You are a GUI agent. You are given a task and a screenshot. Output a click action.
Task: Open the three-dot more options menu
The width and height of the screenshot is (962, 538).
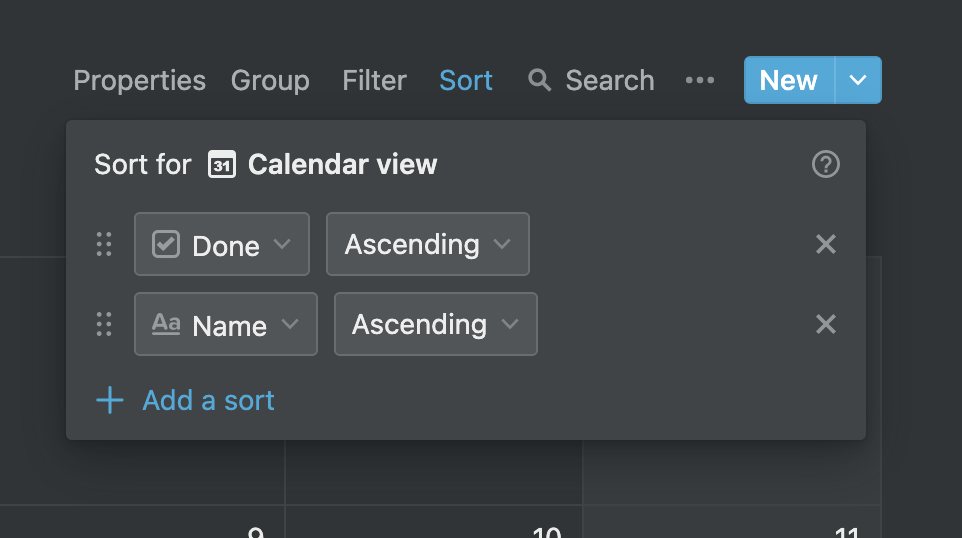(x=699, y=80)
